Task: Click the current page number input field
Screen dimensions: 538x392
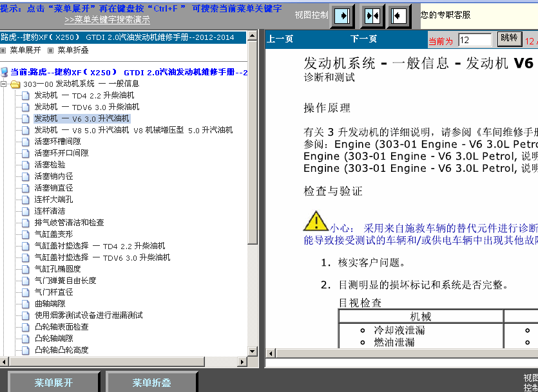Action: tap(476, 40)
